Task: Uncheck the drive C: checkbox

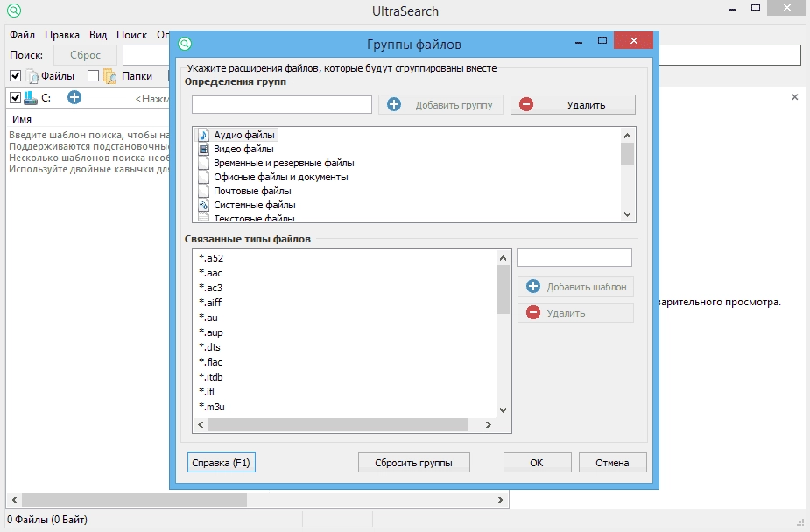Action: tap(16, 97)
